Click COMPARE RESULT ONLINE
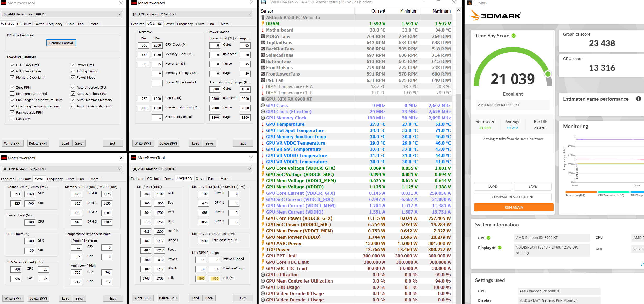The height and width of the screenshot is (304, 644). [x=513, y=197]
